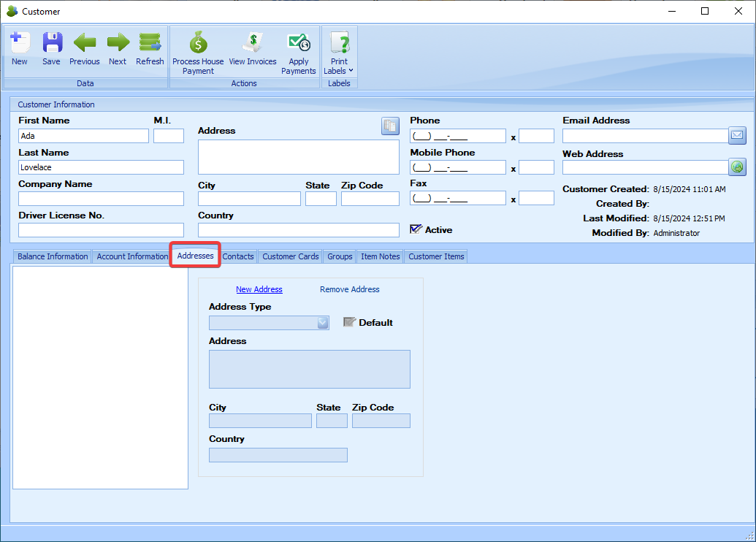Open Process House Payment
The image size is (756, 542).
pos(198,45)
